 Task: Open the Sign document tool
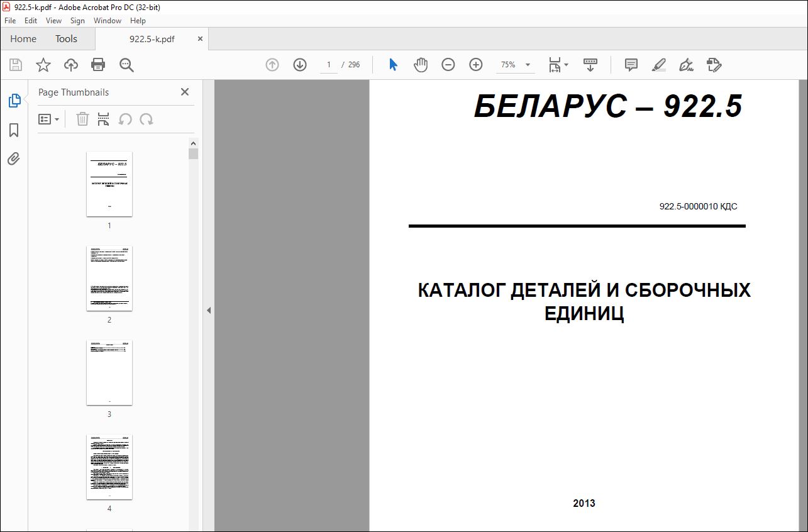click(x=686, y=65)
